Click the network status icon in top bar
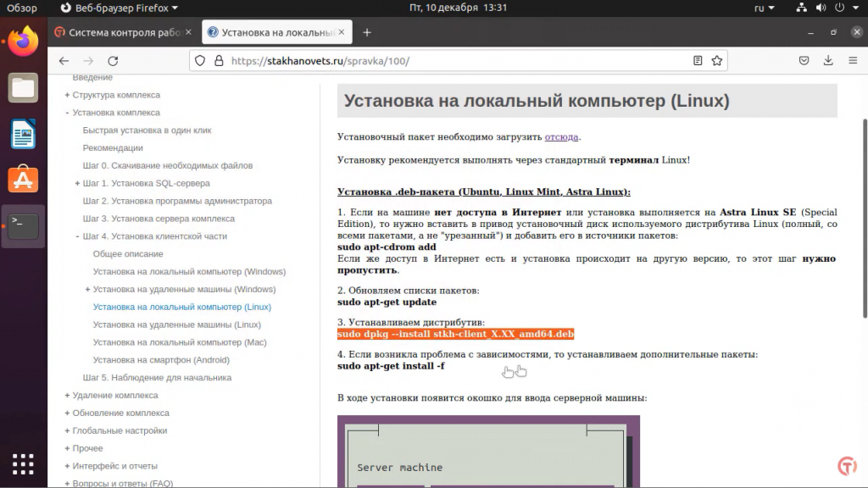The height and width of the screenshot is (488, 868). pyautogui.click(x=801, y=8)
